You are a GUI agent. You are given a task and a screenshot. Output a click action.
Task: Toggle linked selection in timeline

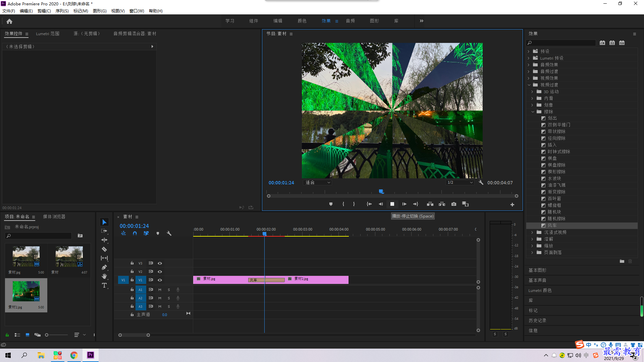point(146,233)
